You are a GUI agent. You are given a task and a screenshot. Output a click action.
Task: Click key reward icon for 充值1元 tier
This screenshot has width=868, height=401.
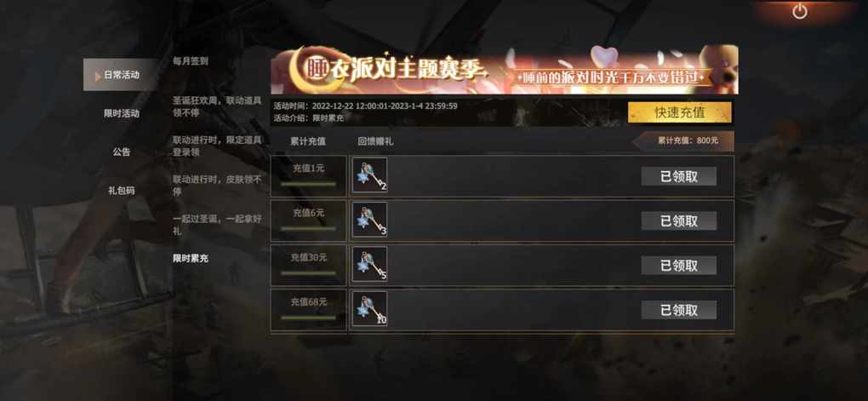tap(370, 175)
